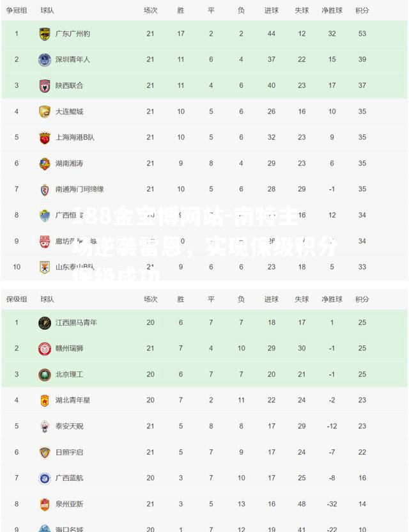Click the 争冠组 group header label
The image size is (409, 532).
[17, 10]
